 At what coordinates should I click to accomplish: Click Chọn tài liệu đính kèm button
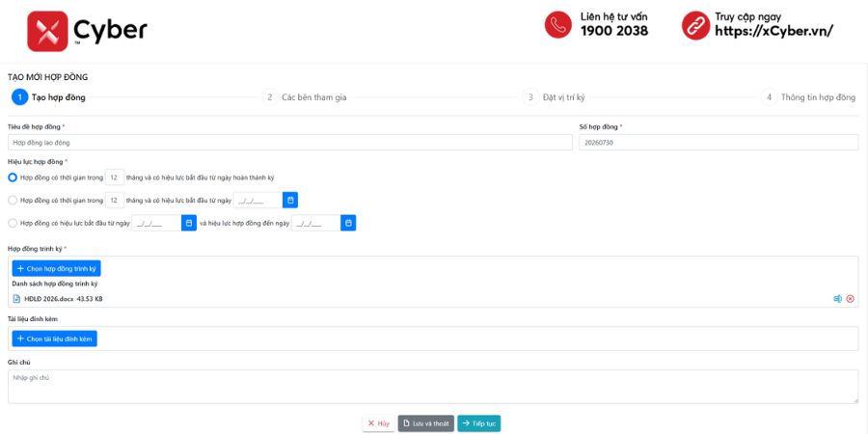tap(54, 339)
